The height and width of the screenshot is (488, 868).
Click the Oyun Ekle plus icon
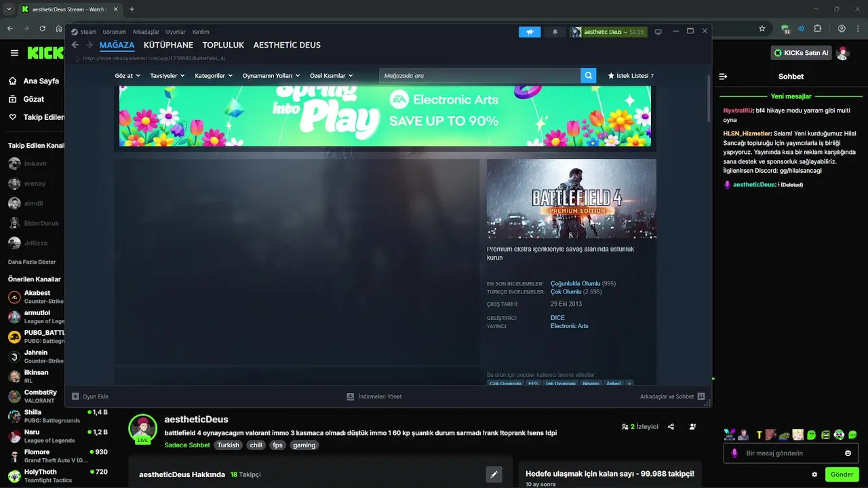click(x=75, y=396)
